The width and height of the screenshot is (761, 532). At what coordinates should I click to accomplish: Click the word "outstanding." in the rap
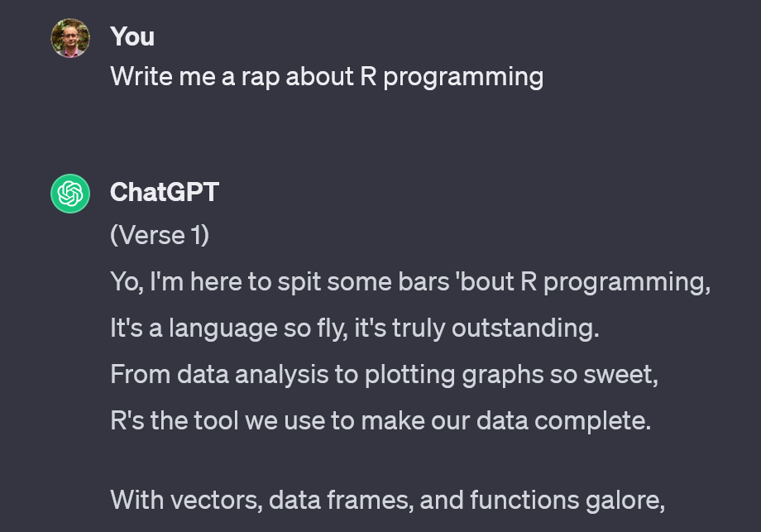(x=525, y=328)
